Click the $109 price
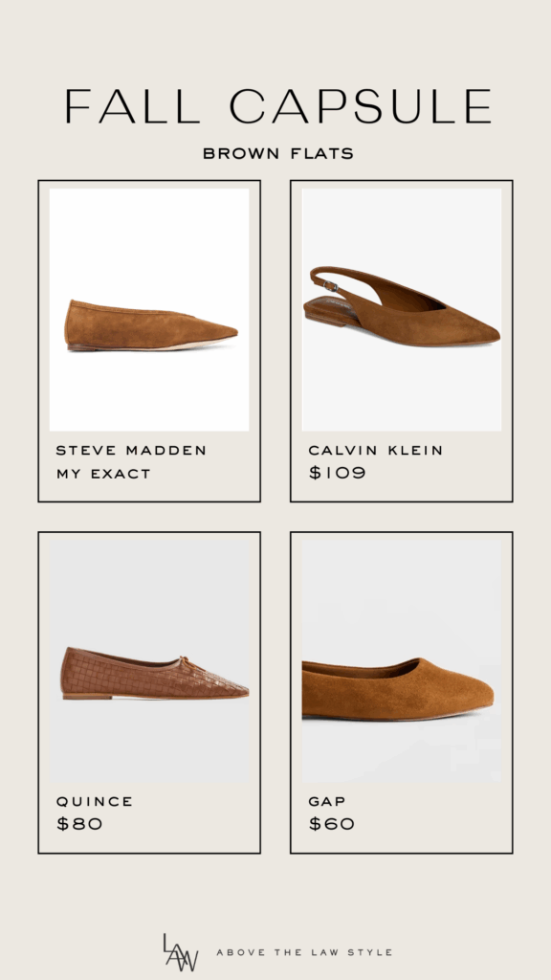Screen dimensions: 551x980 point(338,473)
